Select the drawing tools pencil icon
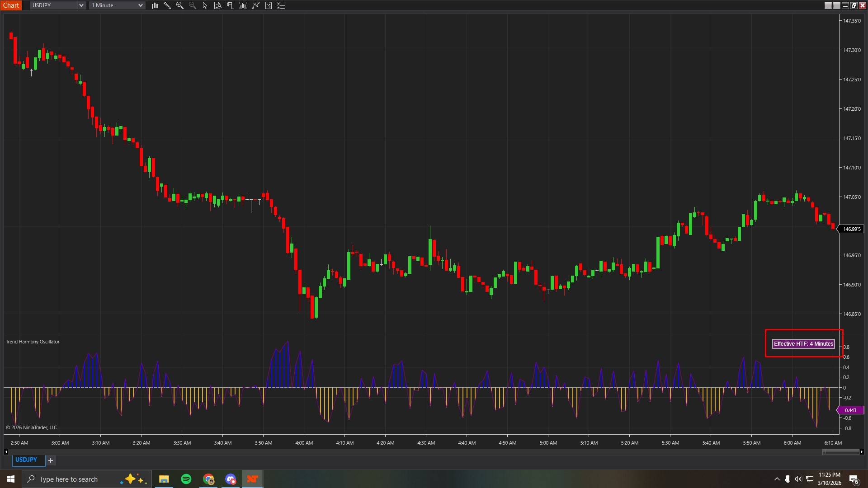868x488 pixels. [167, 5]
